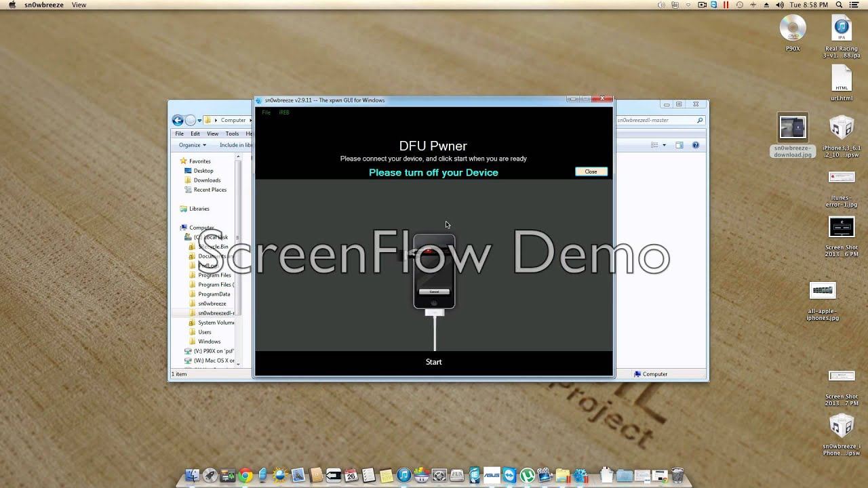Open uTorrent from the Dock
The height and width of the screenshot is (488, 868).
click(527, 475)
